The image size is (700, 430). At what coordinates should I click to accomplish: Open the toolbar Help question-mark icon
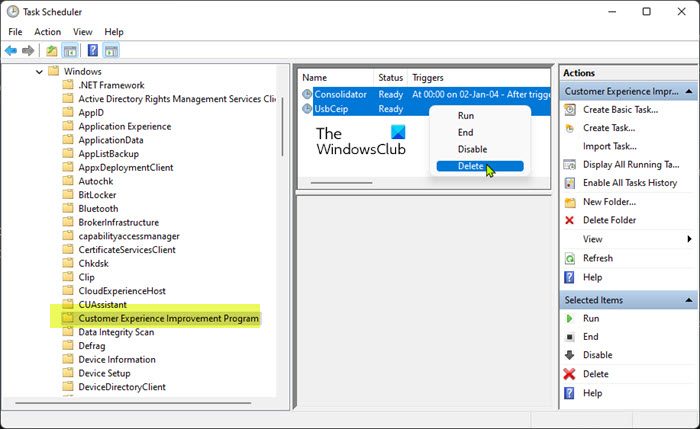coord(92,50)
